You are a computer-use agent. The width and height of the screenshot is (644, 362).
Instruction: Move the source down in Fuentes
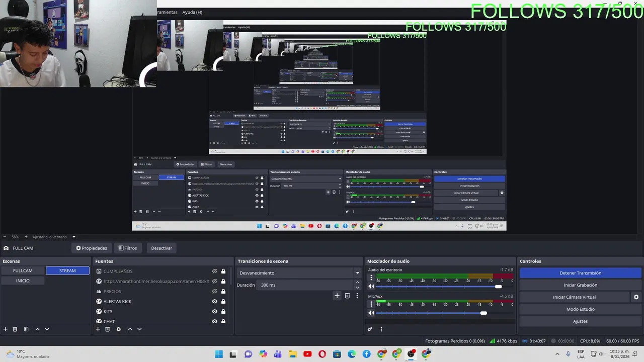139,329
